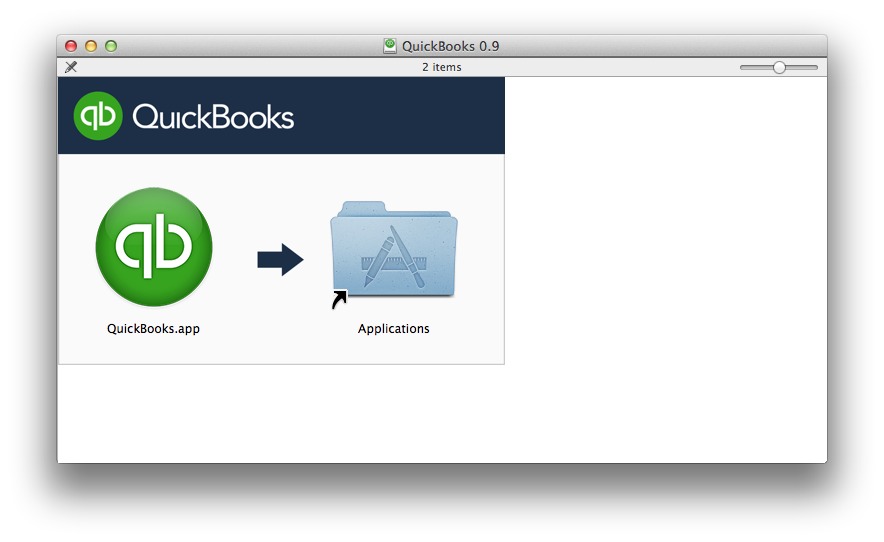Click the QuickBooks logo in banner
The image size is (884, 542).
click(184, 116)
